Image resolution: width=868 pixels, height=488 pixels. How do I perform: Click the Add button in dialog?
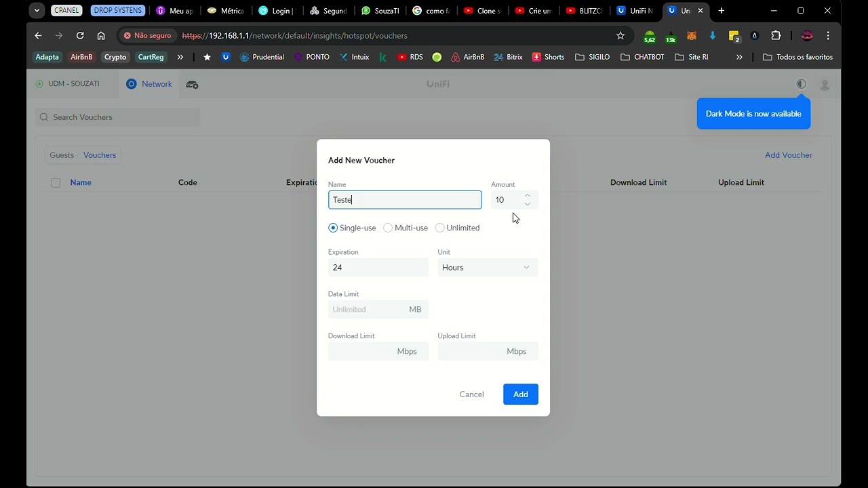(521, 394)
